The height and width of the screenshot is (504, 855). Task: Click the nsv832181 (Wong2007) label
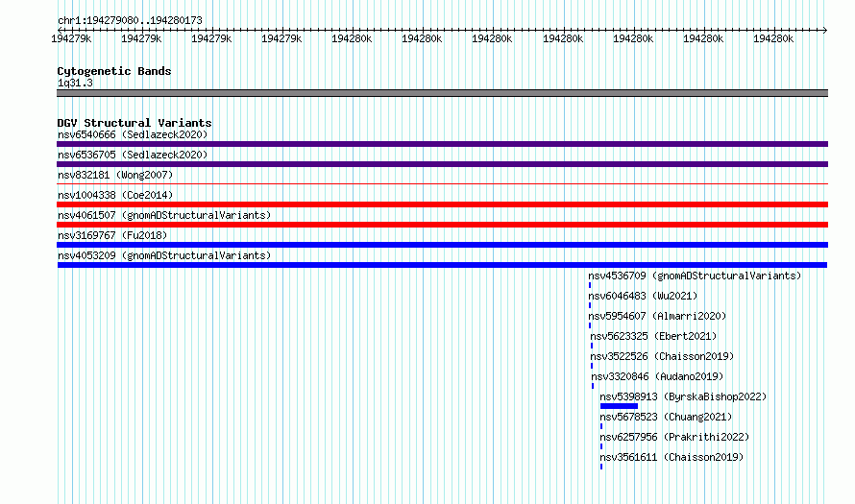[115, 175]
